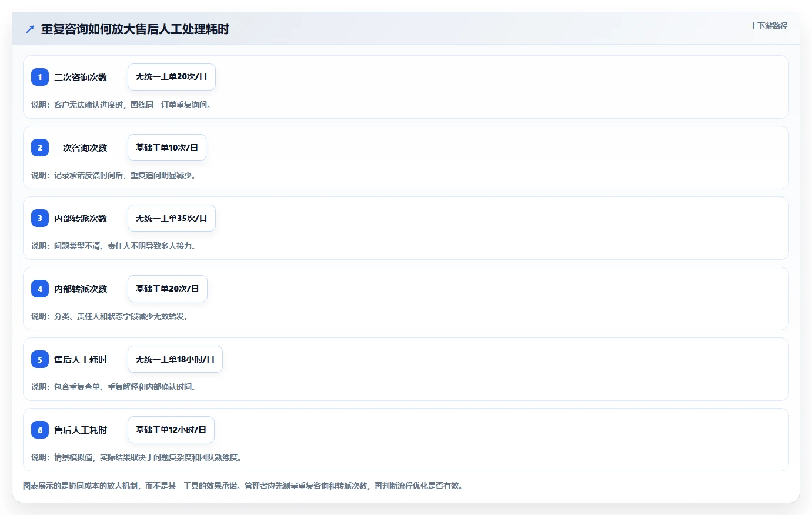Click the title 重复咨询如何放大售后人工处理耗时

click(135, 29)
